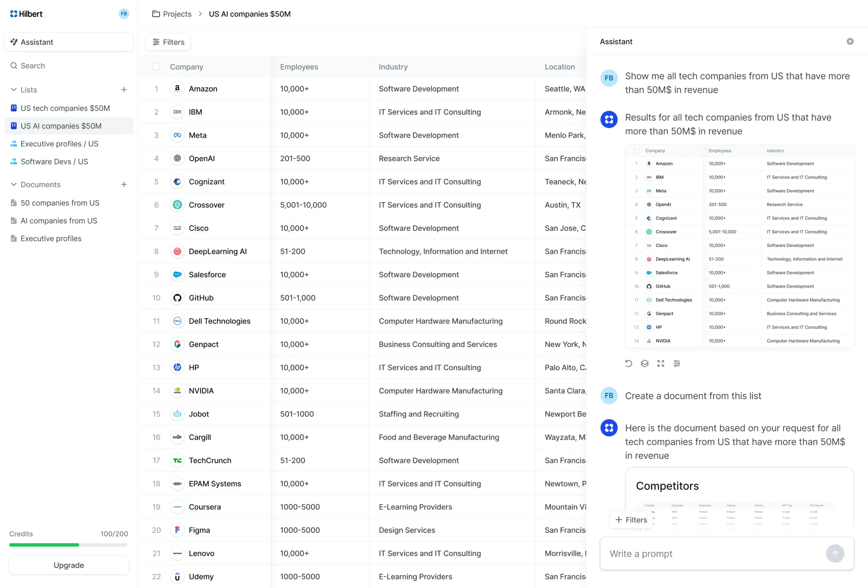Collapse the Lists section
Image resolution: width=868 pixels, height=588 pixels.
tap(13, 90)
